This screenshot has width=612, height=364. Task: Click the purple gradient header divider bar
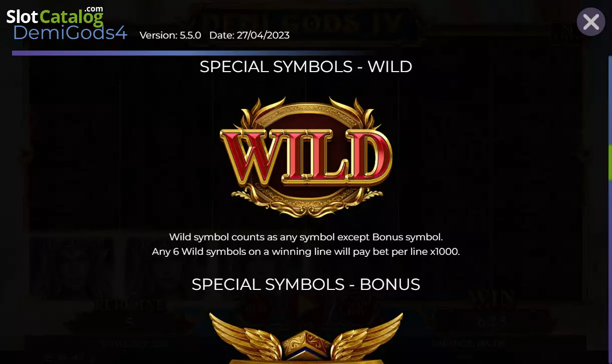click(x=193, y=53)
